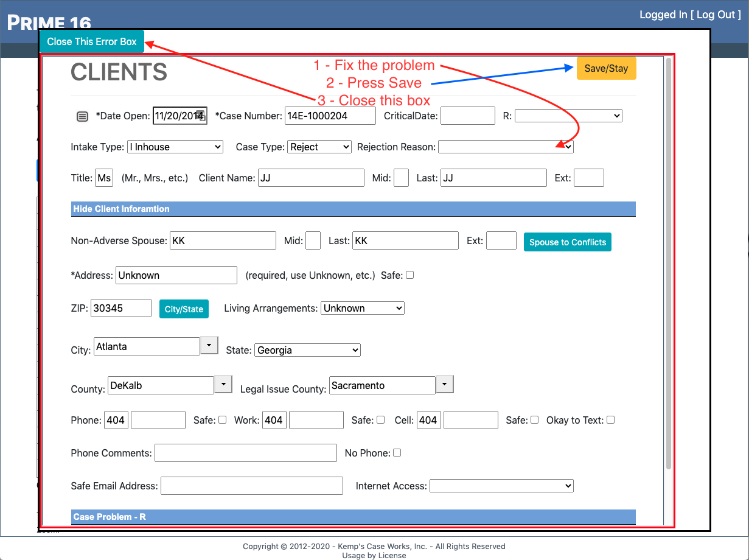Click the Log Out link
This screenshot has height=560, width=749.
[x=715, y=15]
